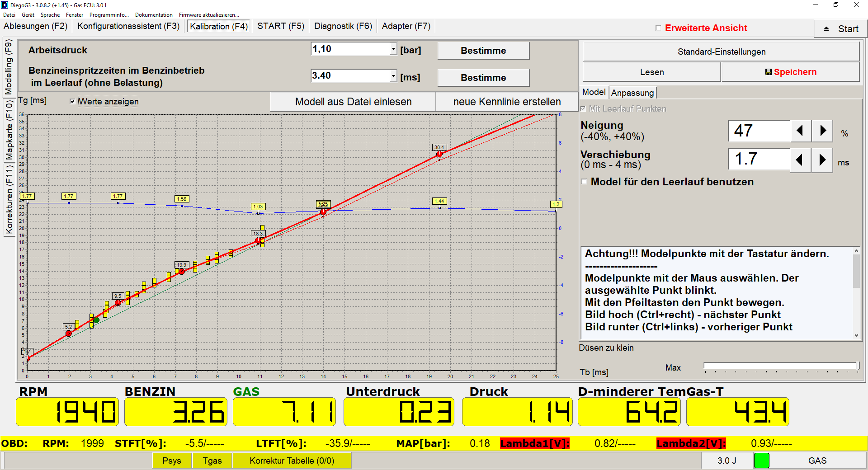This screenshot has height=470, width=868.
Task: Select the Model tab
Action: point(594,92)
